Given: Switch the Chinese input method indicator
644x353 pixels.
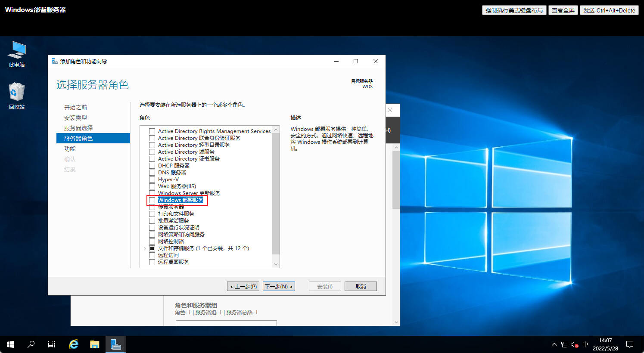Looking at the screenshot, I should point(585,344).
